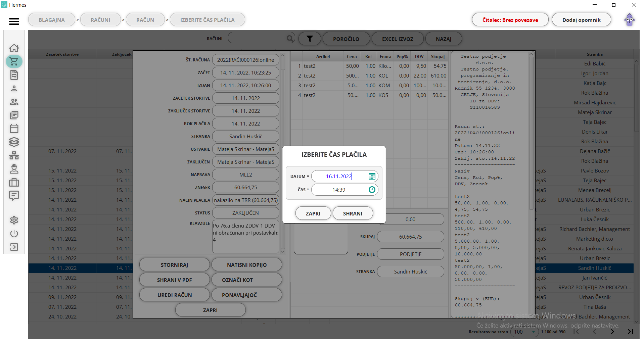Click Začetek storitve column header
This screenshot has height=345, width=644.
(x=62, y=54)
